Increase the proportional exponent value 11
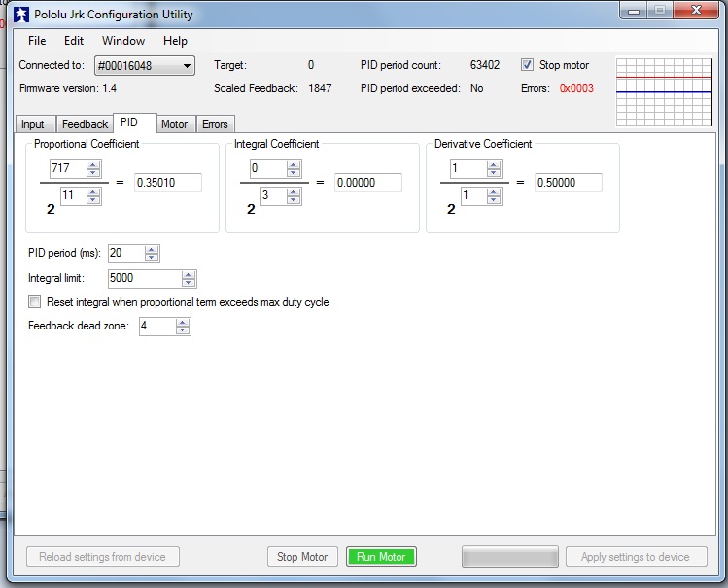This screenshot has height=588, width=728. [93, 192]
